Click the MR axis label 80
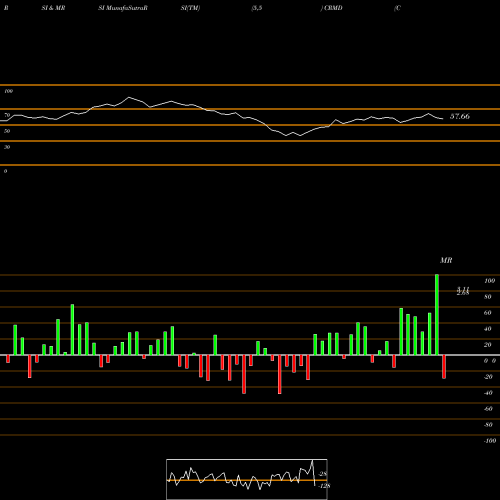 [488, 297]
